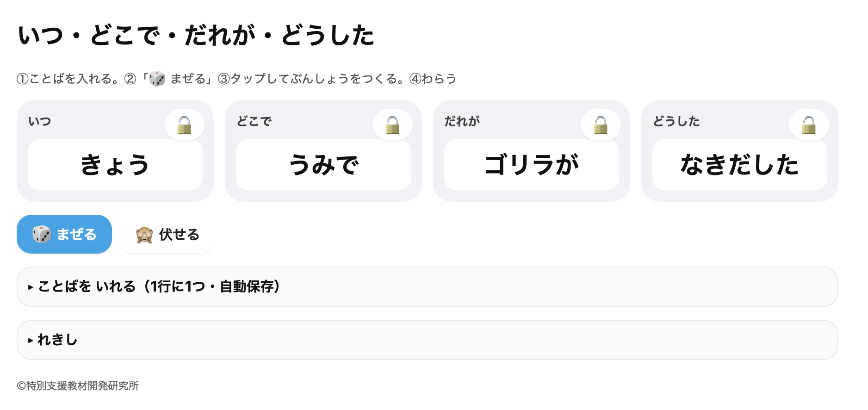Click the dice icon on まぜる button
The height and width of the screenshot is (410, 868).
(x=42, y=234)
